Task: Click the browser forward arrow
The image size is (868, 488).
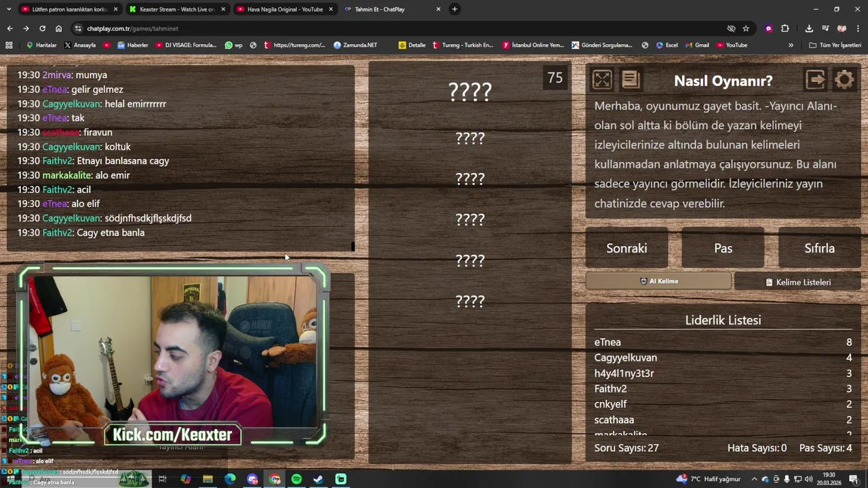Action: tap(26, 28)
